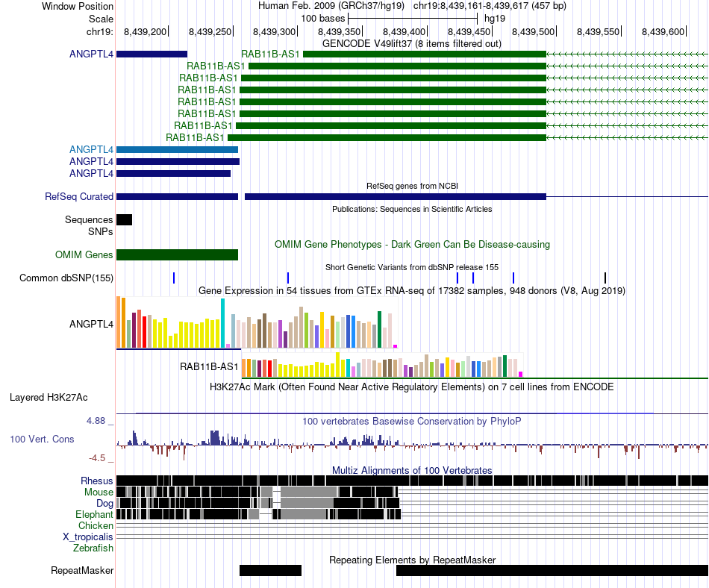Select the light-blue ANGPTL4 transcript bar
The width and height of the screenshot is (709, 588).
pos(178,149)
